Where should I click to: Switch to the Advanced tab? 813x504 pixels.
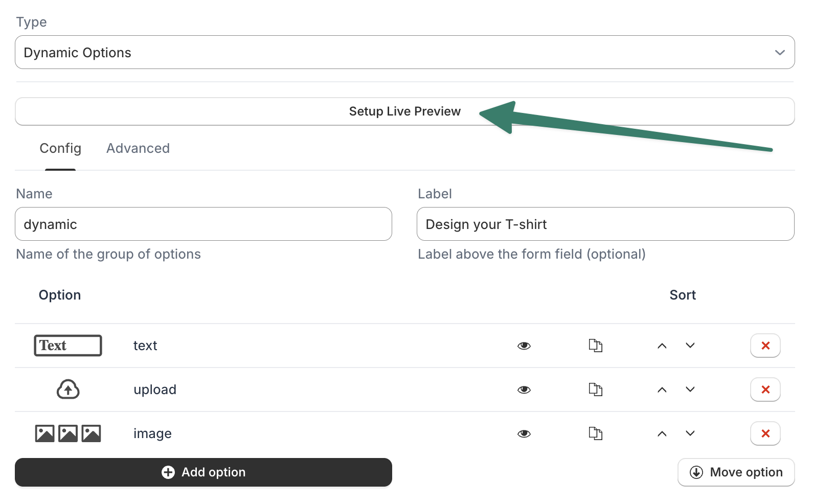pos(138,148)
